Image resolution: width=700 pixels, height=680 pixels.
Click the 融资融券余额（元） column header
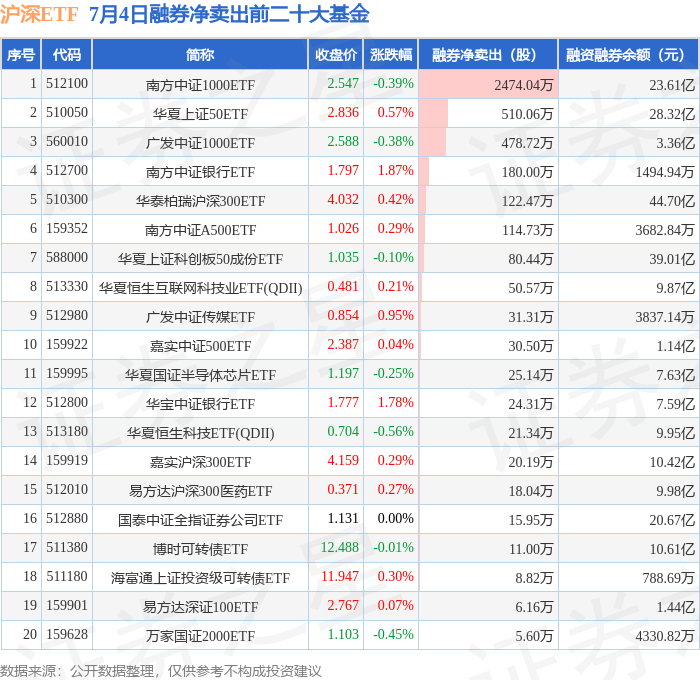628,54
